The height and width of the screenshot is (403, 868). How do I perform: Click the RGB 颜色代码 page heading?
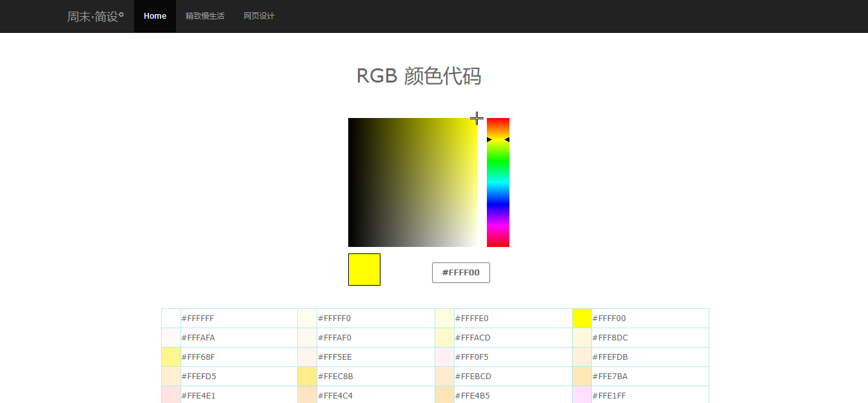[x=419, y=76]
